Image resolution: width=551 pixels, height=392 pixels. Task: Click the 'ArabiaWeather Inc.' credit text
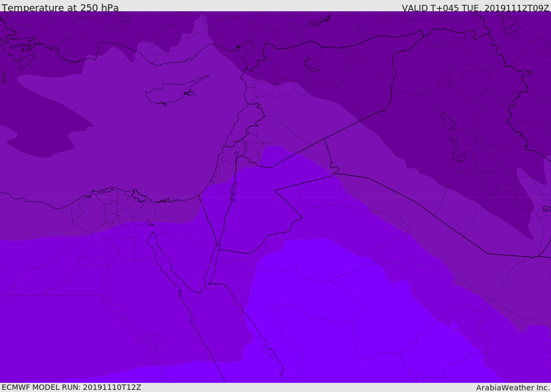coord(513,388)
